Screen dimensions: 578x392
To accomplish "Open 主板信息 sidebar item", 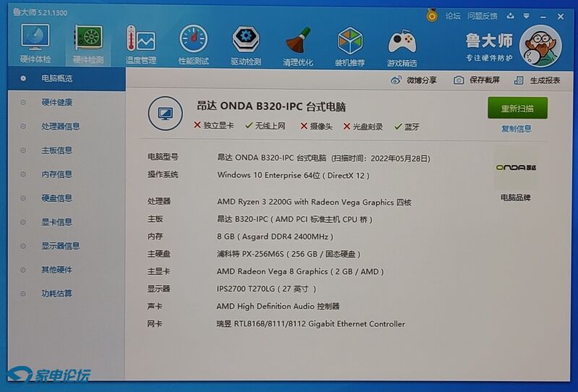I will click(56, 150).
